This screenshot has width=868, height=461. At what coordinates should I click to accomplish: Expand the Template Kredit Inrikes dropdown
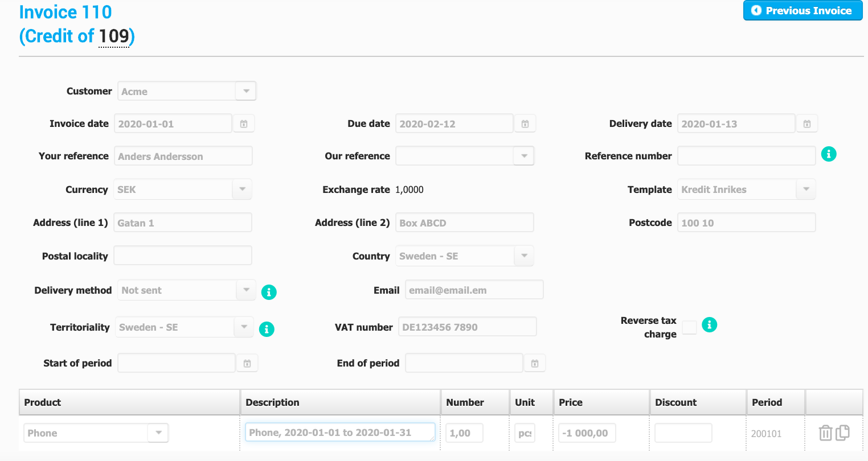pos(806,189)
